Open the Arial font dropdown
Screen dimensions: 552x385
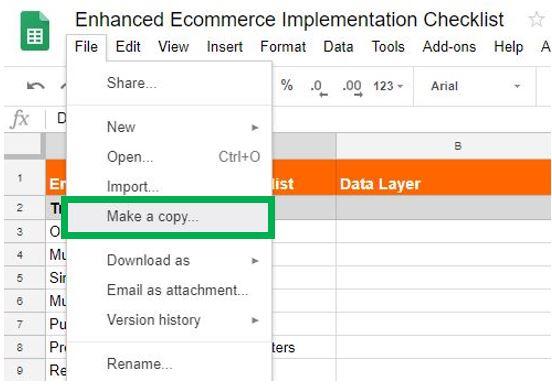pyautogui.click(x=475, y=86)
